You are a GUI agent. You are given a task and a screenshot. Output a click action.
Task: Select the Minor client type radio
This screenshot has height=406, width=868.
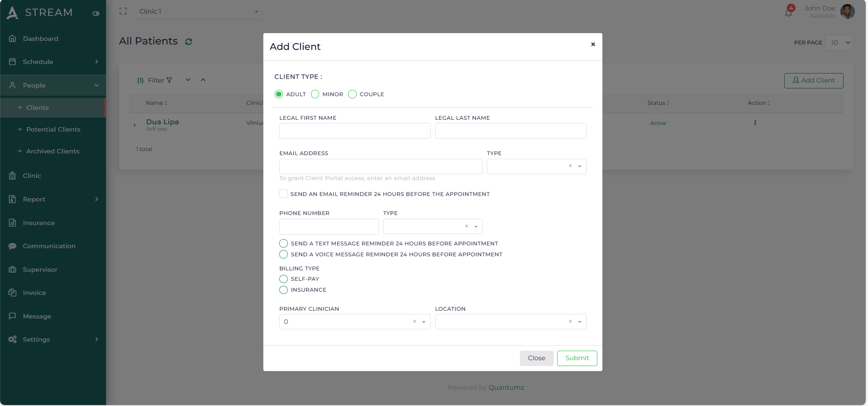tap(315, 94)
